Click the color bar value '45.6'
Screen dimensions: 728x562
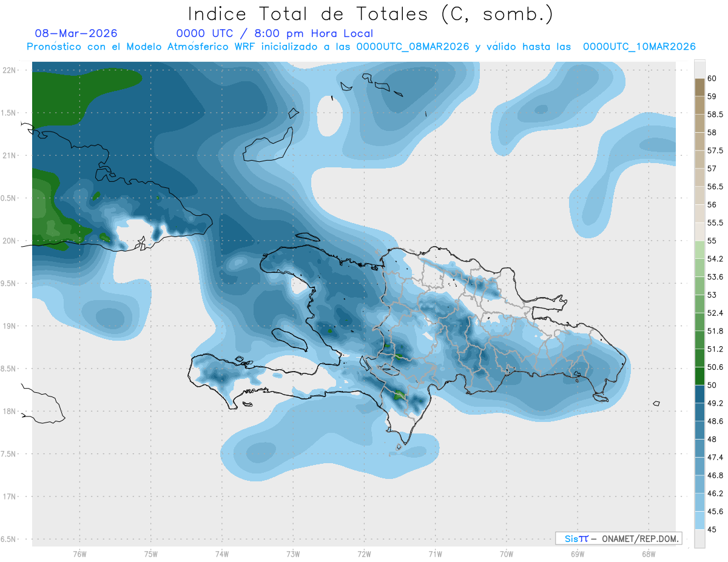(x=715, y=511)
